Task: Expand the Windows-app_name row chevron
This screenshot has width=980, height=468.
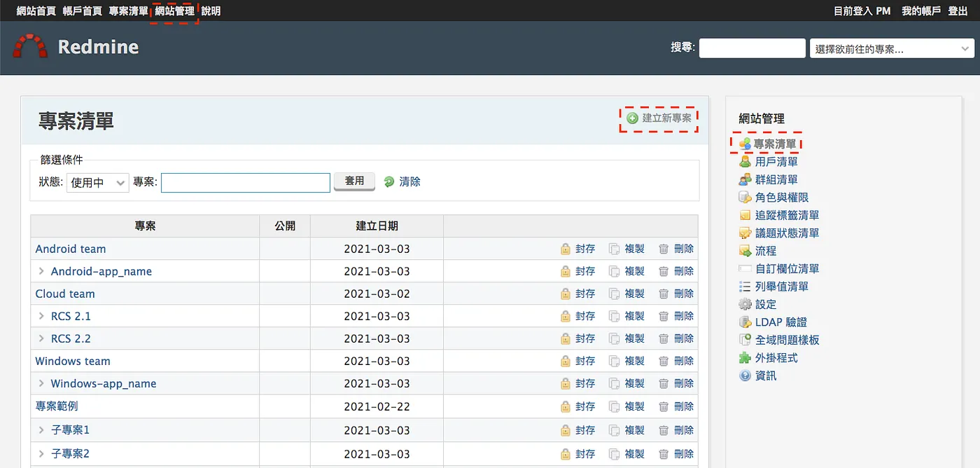Action: point(41,383)
